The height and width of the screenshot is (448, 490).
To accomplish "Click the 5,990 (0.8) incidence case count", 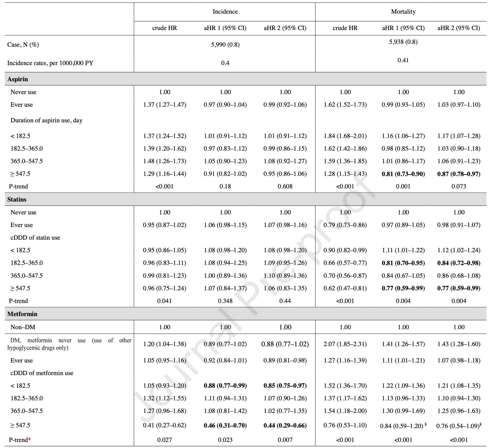I will (225, 45).
